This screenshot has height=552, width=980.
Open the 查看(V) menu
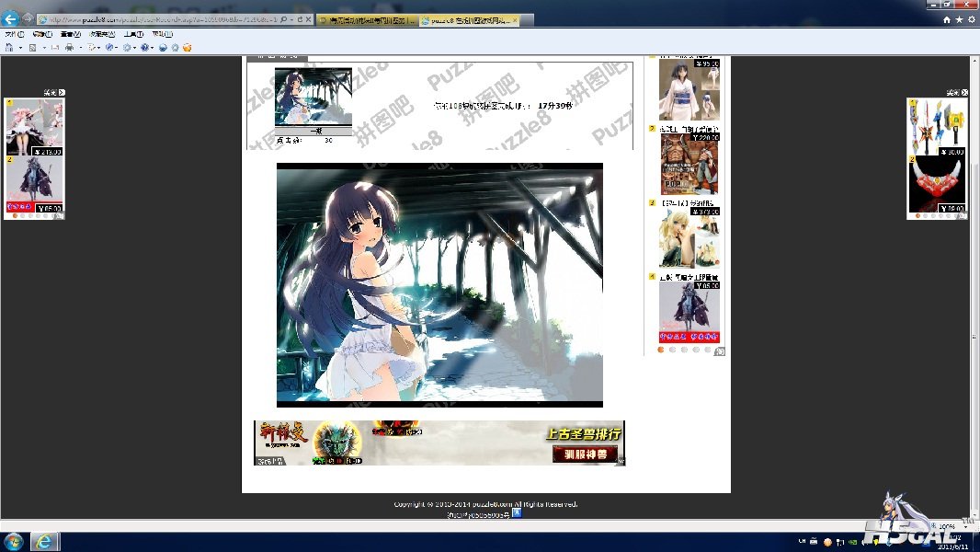pos(71,34)
